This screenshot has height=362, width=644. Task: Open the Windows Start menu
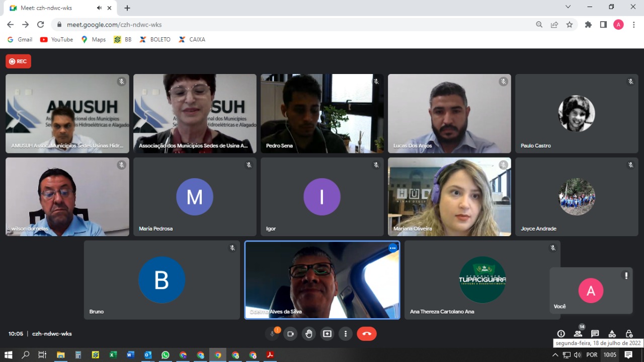(8, 355)
